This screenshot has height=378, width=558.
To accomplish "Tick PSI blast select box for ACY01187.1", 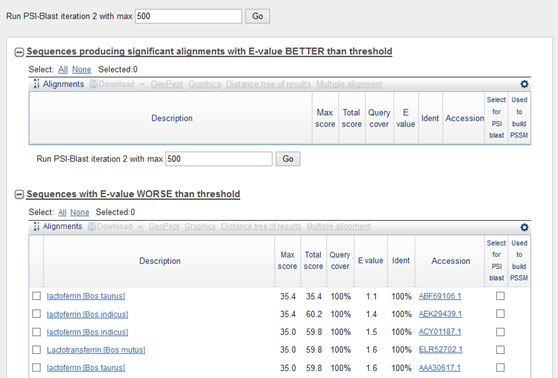I will pyautogui.click(x=500, y=332).
